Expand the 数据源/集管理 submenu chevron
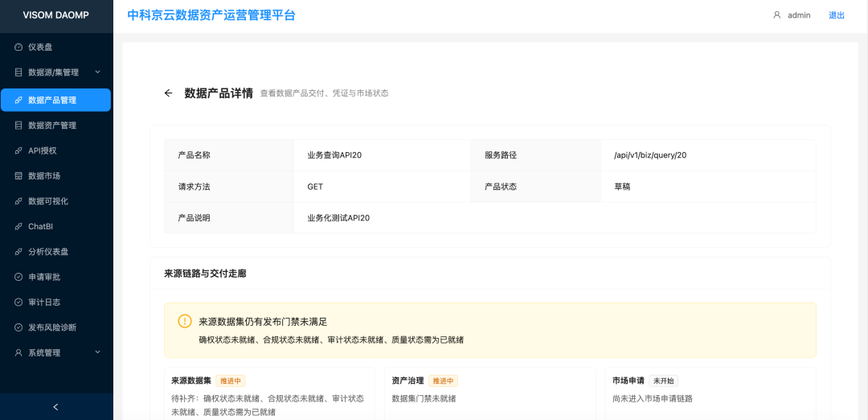This screenshot has height=420, width=868. [x=97, y=72]
